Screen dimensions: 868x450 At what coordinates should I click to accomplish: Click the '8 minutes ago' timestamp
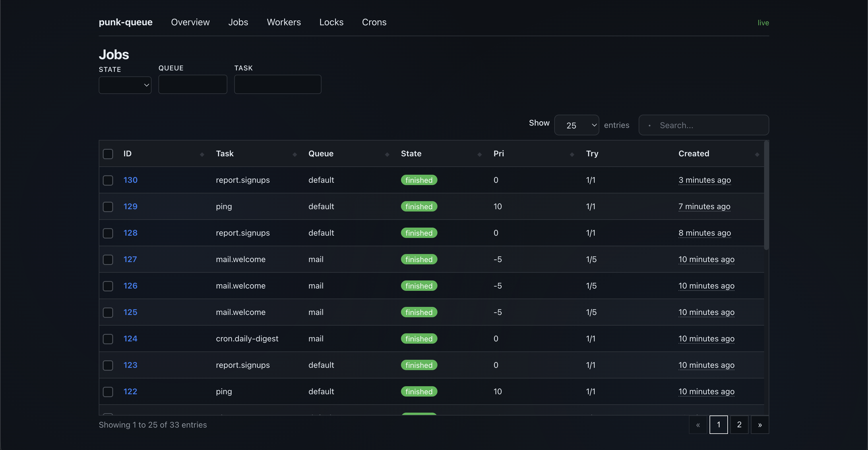[705, 233]
